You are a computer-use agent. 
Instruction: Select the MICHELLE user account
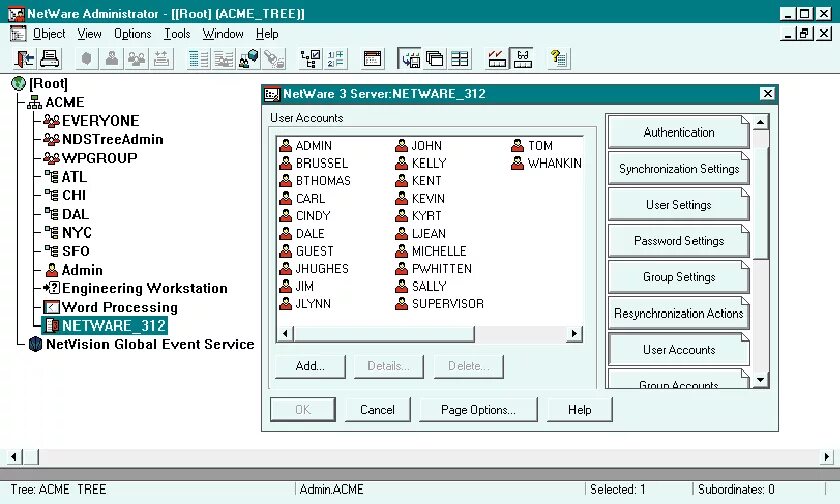coord(439,251)
